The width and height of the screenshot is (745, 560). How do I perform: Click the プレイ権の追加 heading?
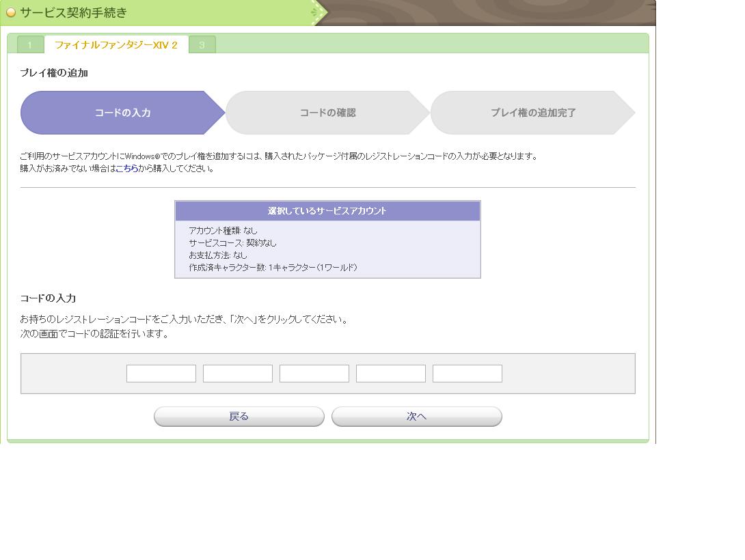(x=54, y=72)
